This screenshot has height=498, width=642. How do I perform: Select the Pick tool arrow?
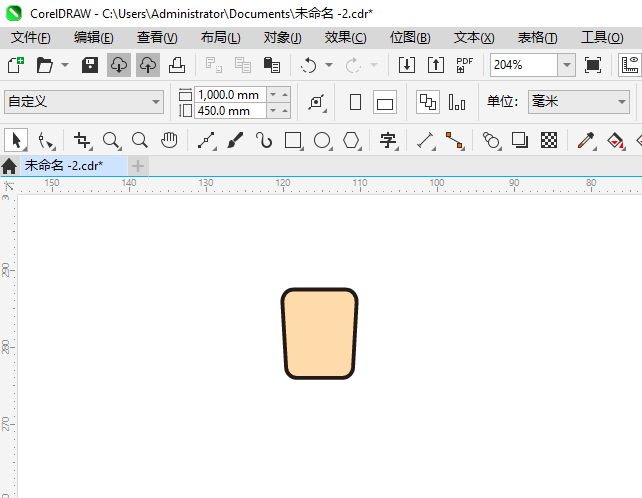click(x=15, y=140)
